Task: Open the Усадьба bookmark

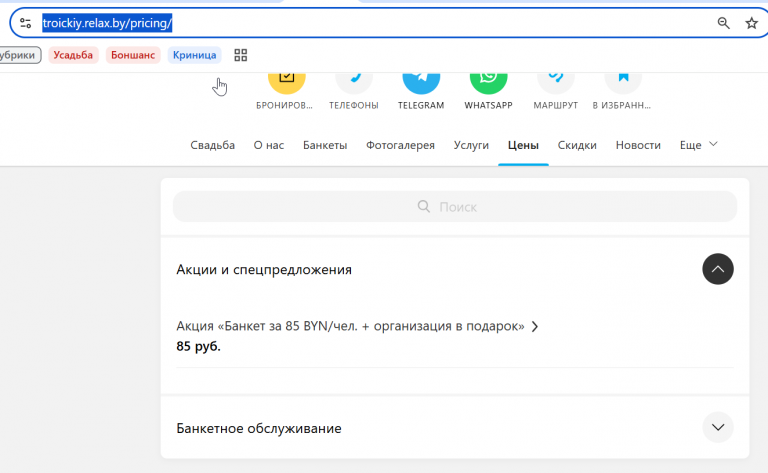Action: [73, 55]
